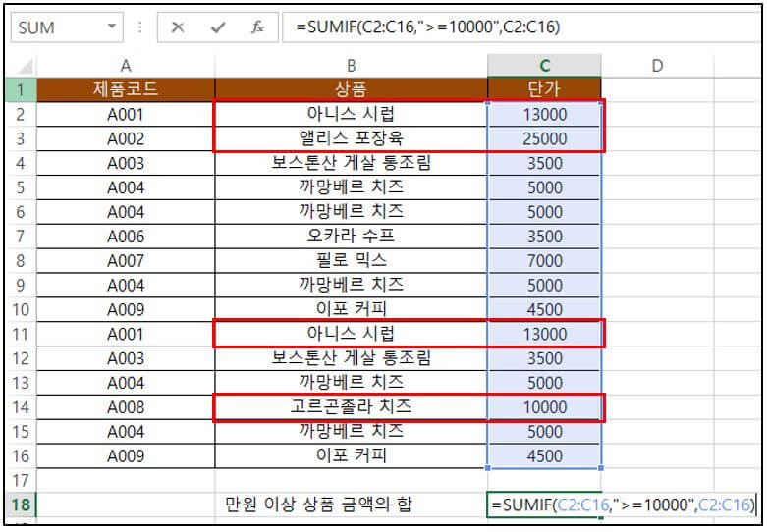Select cell B5 까망베르 치즈
Image resolution: width=767 pixels, height=532 pixels.
(x=352, y=187)
